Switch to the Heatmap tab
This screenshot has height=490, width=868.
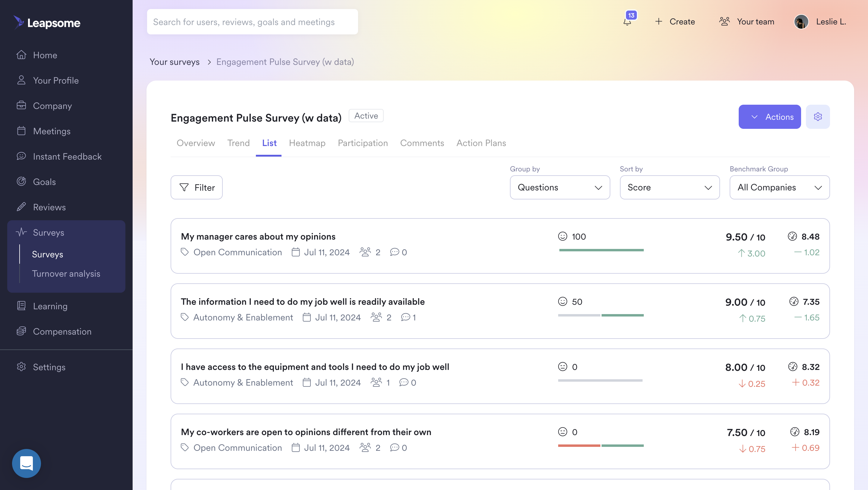(307, 143)
